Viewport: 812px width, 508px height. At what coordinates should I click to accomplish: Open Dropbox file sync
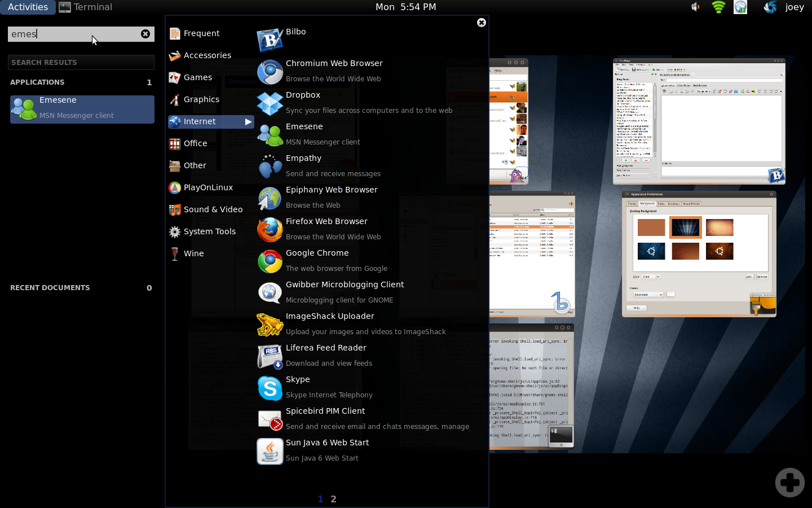point(303,95)
